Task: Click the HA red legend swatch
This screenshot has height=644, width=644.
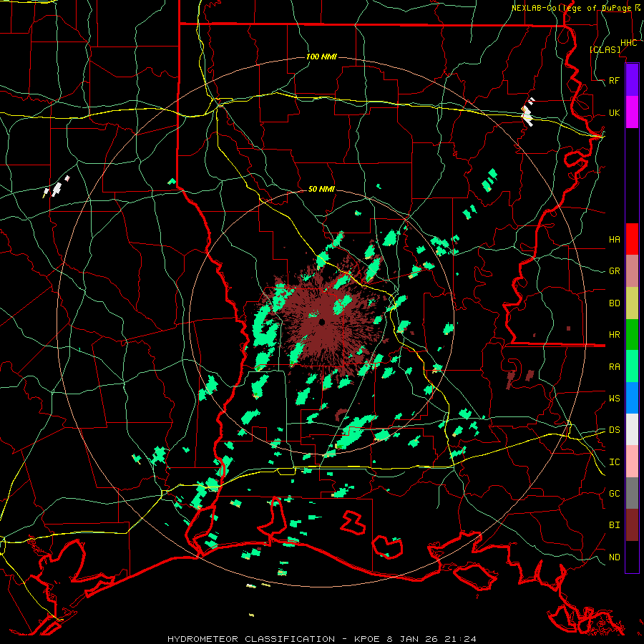Action: coord(632,239)
